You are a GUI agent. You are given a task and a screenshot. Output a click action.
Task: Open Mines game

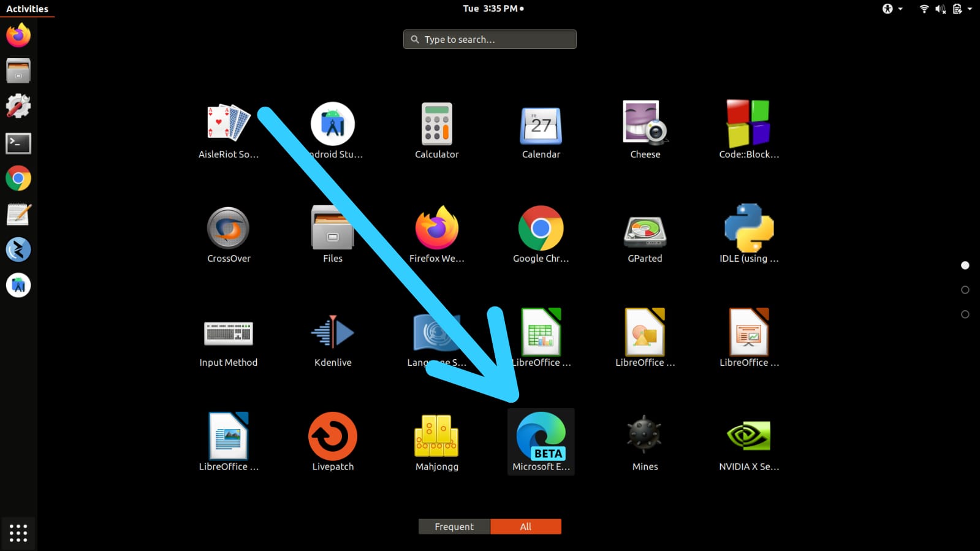click(x=645, y=442)
